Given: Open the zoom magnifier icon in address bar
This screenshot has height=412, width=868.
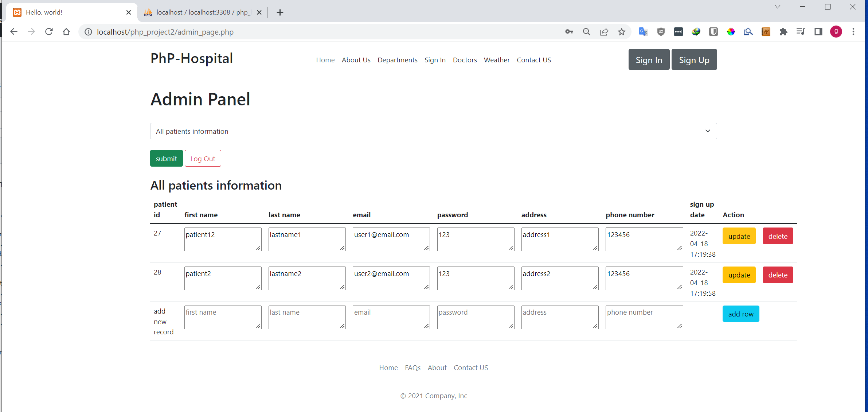Looking at the screenshot, I should tap(587, 32).
